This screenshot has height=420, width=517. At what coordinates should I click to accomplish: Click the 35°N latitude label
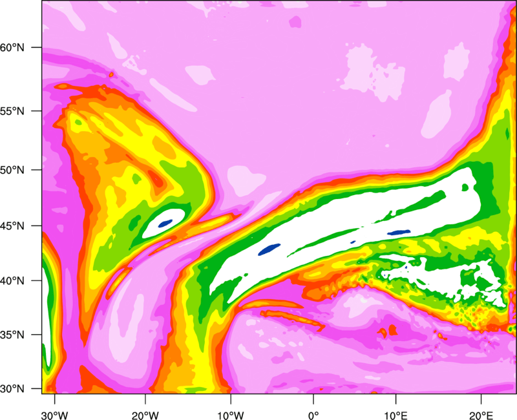click(12, 335)
